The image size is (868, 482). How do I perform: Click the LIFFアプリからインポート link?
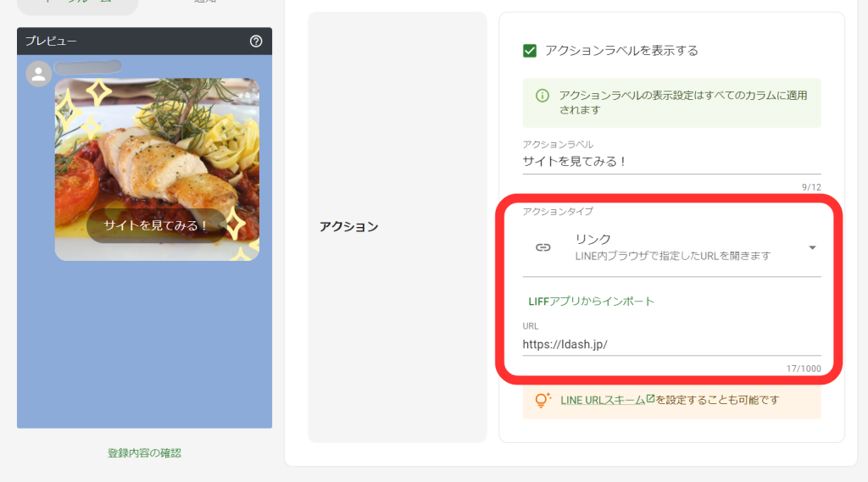pyautogui.click(x=591, y=301)
